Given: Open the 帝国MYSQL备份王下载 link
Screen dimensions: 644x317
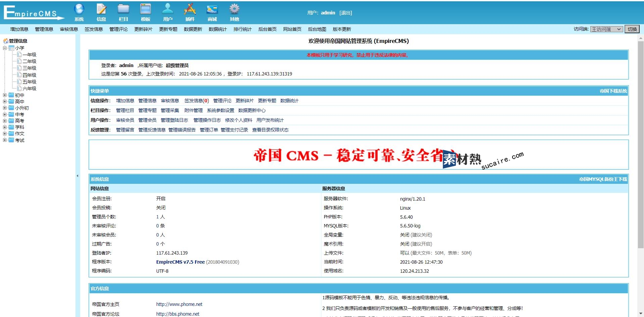Looking at the screenshot, I should tap(603, 179).
